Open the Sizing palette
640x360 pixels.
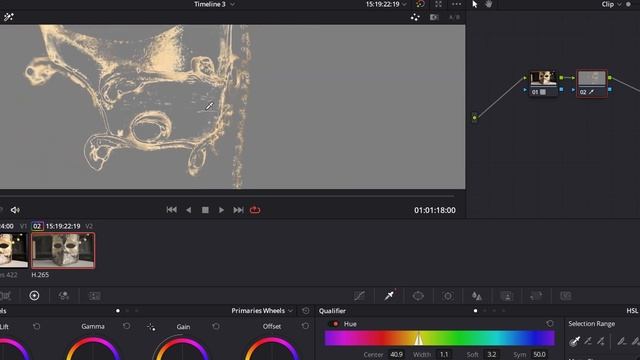coord(536,296)
